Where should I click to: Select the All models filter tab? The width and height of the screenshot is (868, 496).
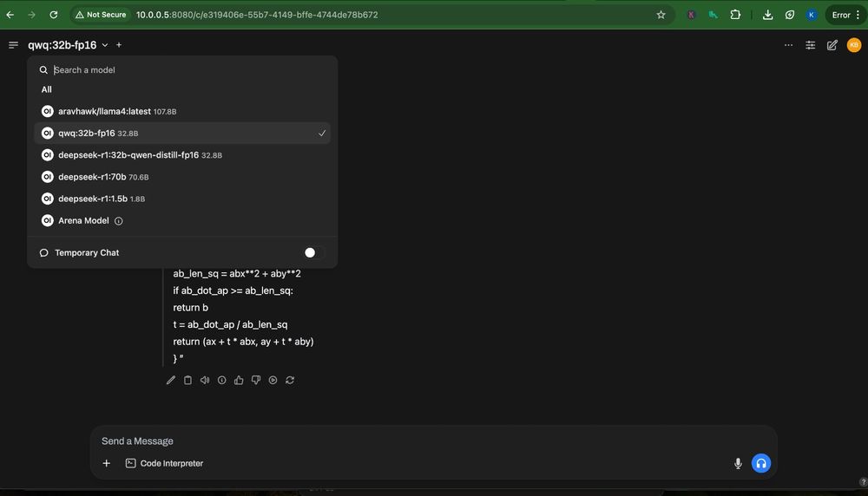coord(47,89)
